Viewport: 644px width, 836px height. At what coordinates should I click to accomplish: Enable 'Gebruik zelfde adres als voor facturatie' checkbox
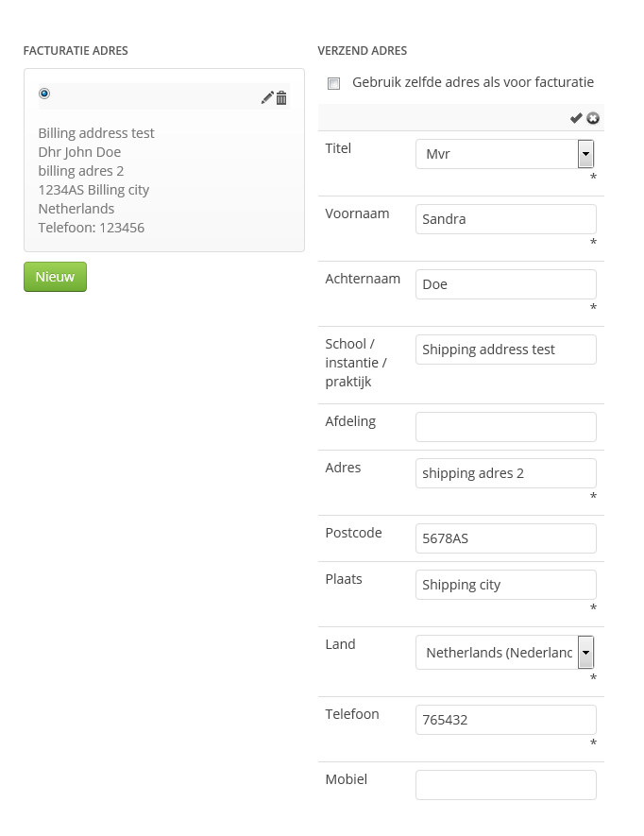[333, 83]
